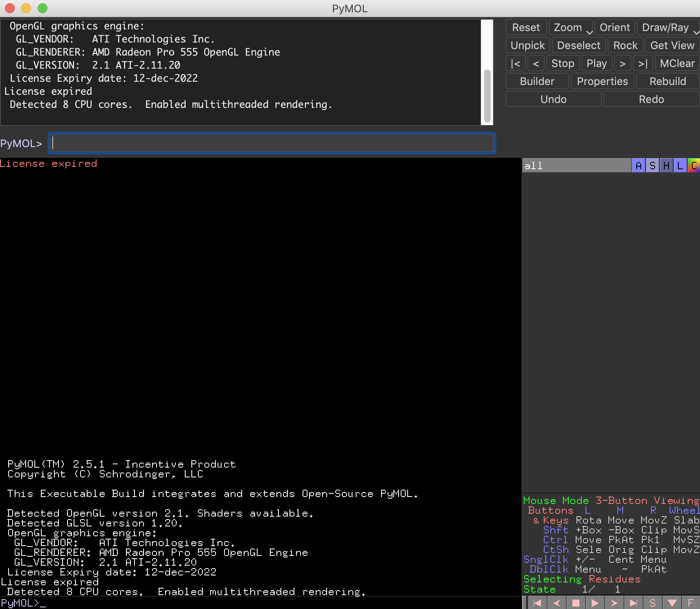The height and width of the screenshot is (609, 700).
Task: Click the F icon in the movie bar
Action: point(691,602)
